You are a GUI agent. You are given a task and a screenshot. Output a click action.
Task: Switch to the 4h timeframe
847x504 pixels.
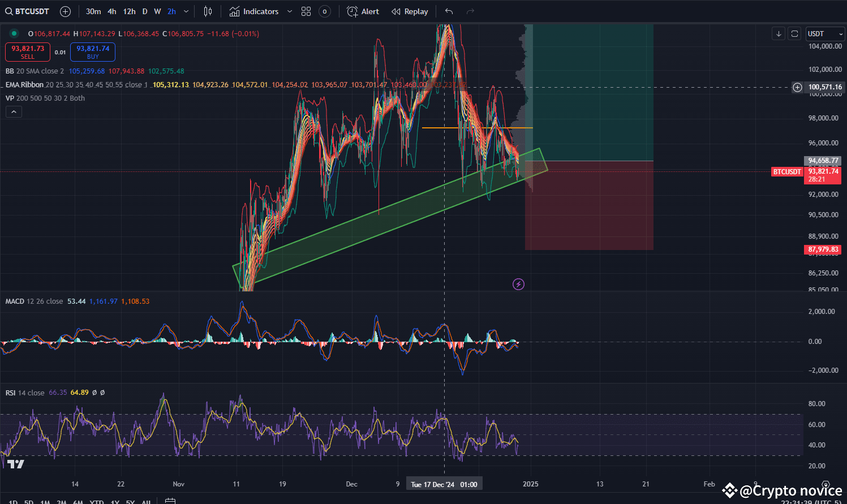click(112, 11)
